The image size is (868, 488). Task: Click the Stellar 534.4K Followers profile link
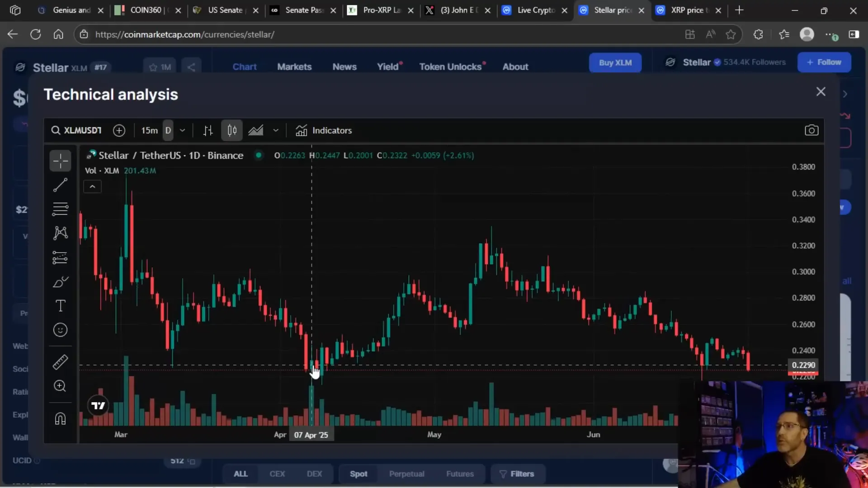click(x=726, y=62)
